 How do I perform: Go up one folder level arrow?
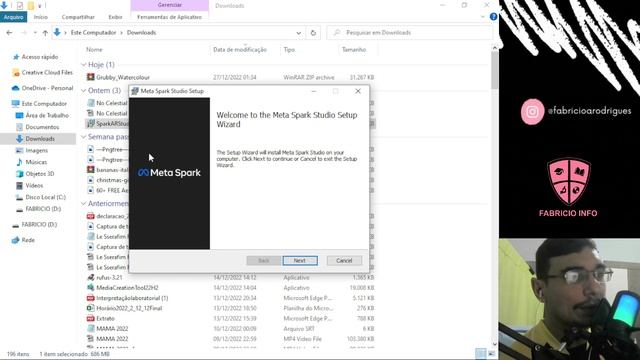coord(45,33)
